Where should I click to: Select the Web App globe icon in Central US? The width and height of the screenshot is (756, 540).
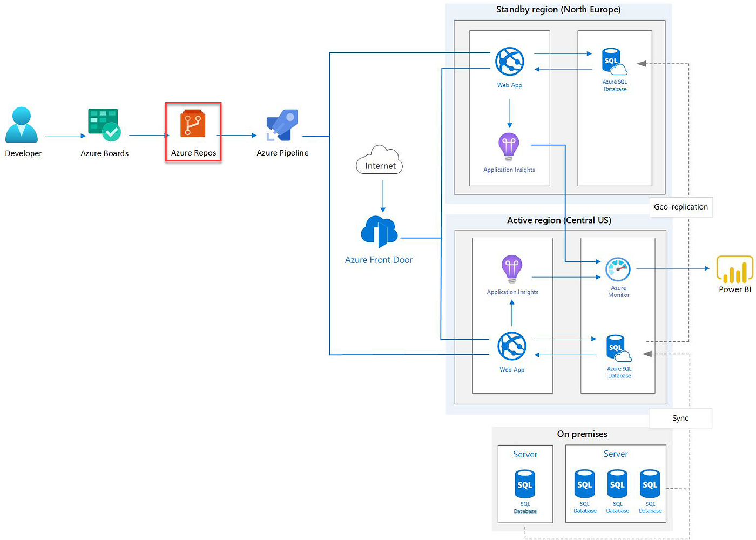511,346
